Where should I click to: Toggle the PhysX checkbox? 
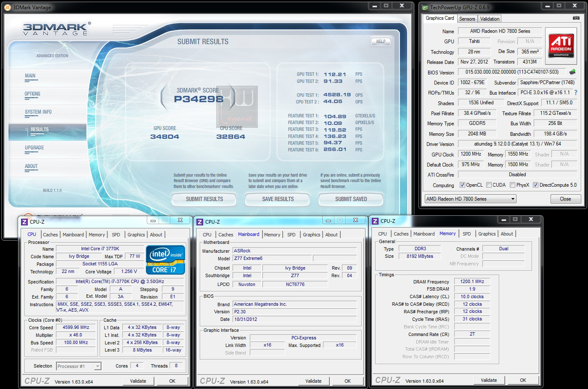pyautogui.click(x=512, y=185)
